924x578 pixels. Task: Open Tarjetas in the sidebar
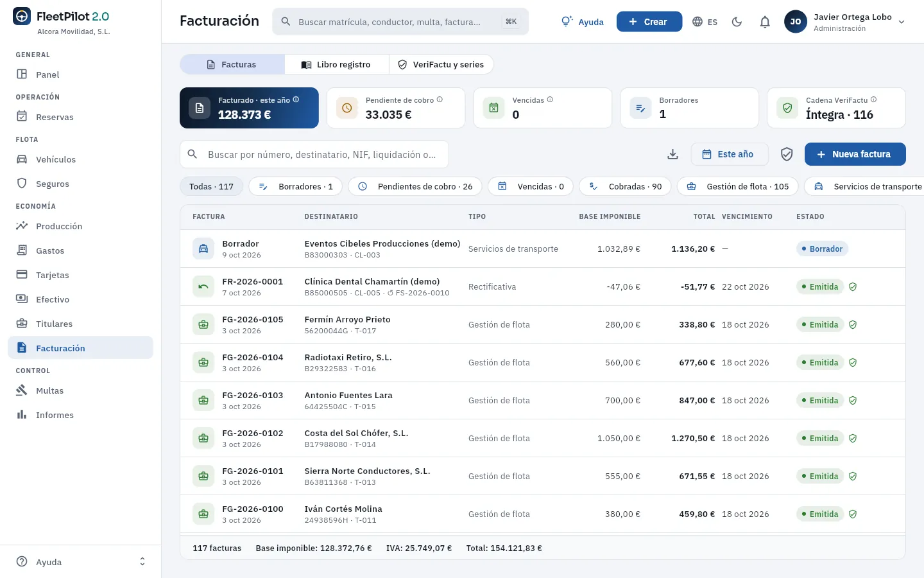coord(81,275)
